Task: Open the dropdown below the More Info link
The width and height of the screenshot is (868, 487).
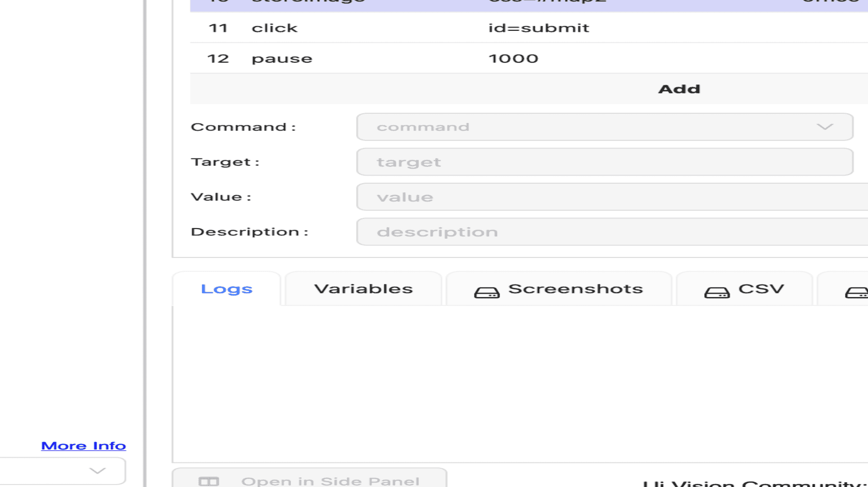Action: (x=96, y=471)
